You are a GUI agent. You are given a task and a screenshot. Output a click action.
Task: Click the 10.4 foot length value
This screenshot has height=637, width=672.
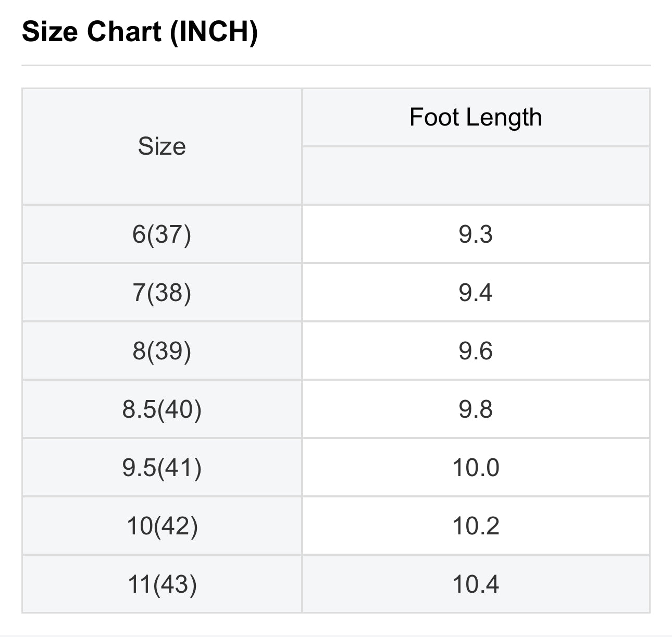[x=476, y=584]
